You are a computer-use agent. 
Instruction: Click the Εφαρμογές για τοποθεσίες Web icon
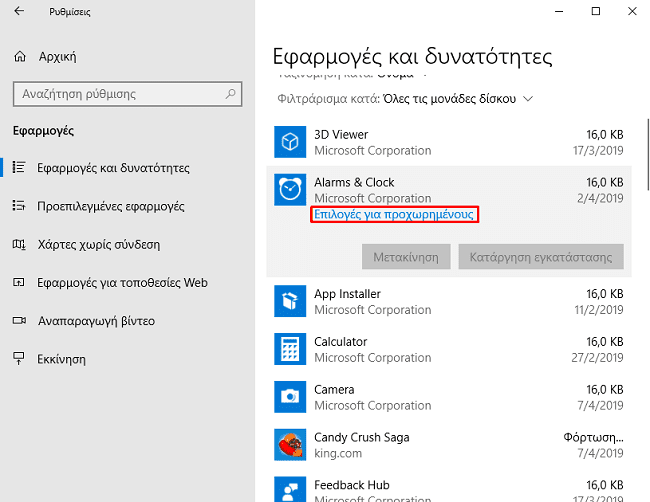point(19,282)
